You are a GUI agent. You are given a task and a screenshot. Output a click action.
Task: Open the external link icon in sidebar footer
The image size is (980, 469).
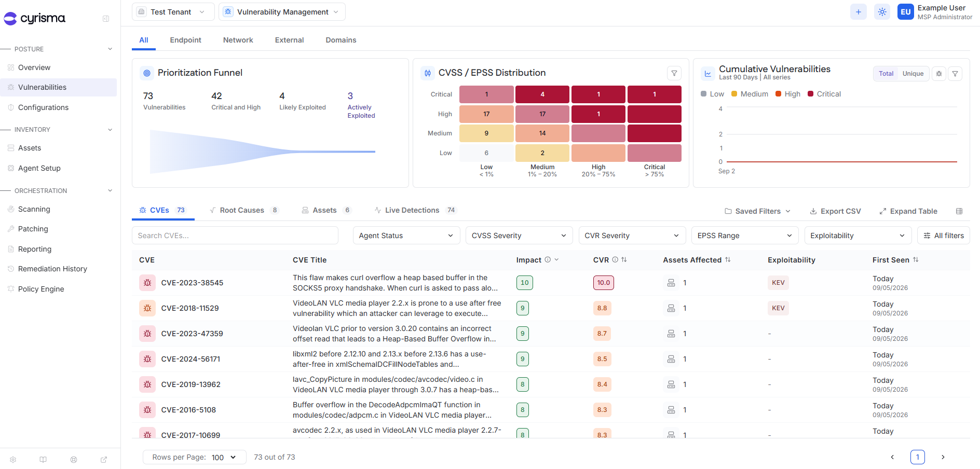[x=104, y=460]
